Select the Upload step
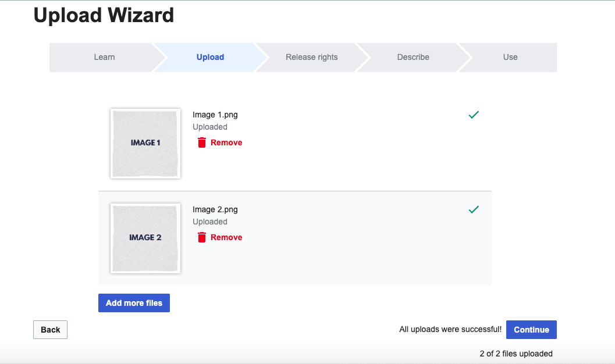The height and width of the screenshot is (364, 615). tap(210, 57)
